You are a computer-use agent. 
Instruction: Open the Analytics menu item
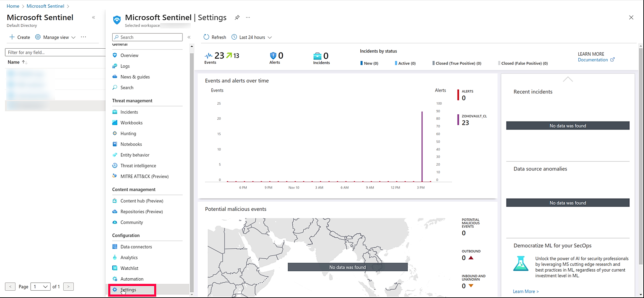[129, 257]
